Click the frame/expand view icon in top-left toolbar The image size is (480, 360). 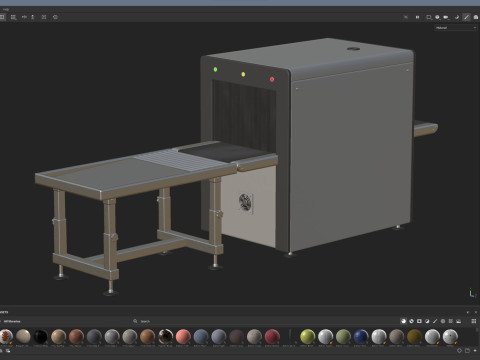point(44,17)
